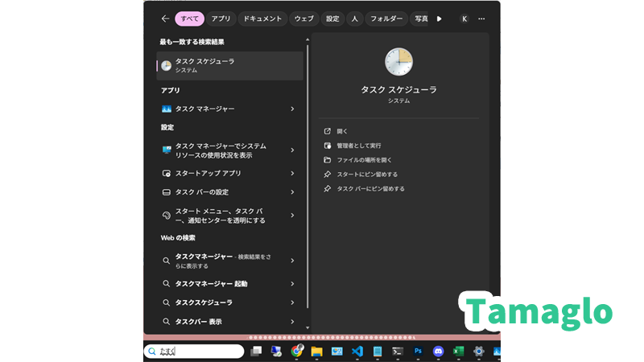Open the blue picture app next to File Explorer

point(336,352)
